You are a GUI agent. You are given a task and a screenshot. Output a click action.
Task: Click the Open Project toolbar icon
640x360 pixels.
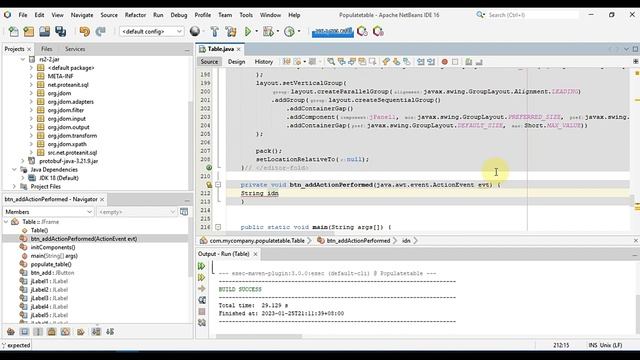coord(44,31)
